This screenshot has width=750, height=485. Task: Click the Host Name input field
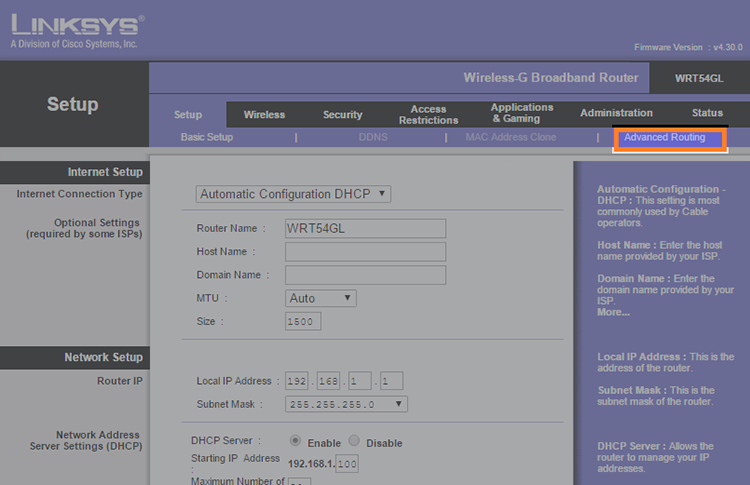pyautogui.click(x=365, y=252)
